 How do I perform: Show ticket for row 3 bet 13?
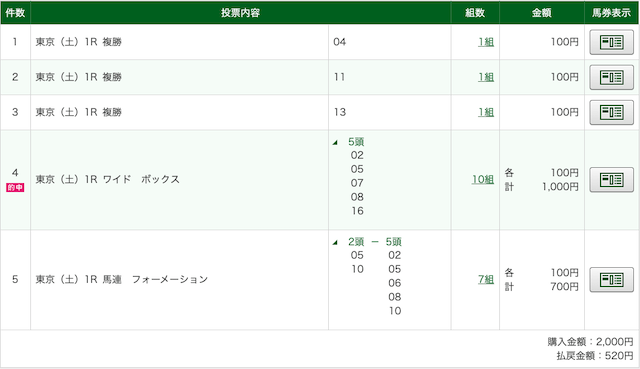pyautogui.click(x=611, y=112)
